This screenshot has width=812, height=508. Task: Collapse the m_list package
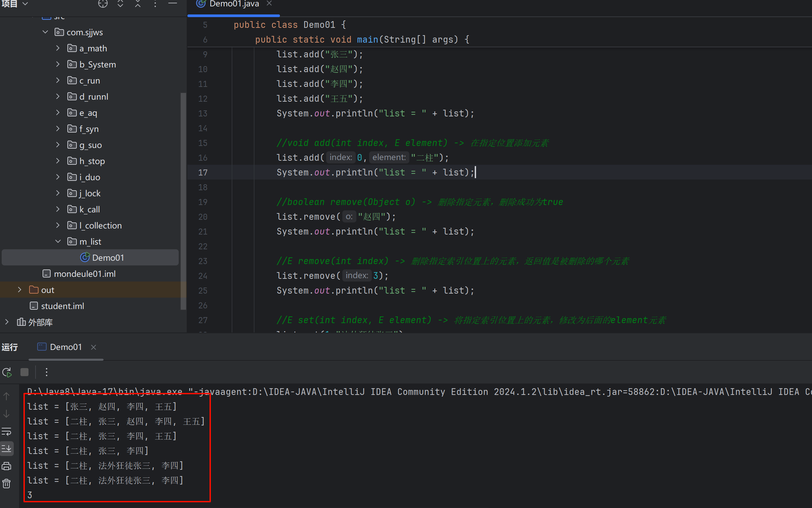(58, 242)
